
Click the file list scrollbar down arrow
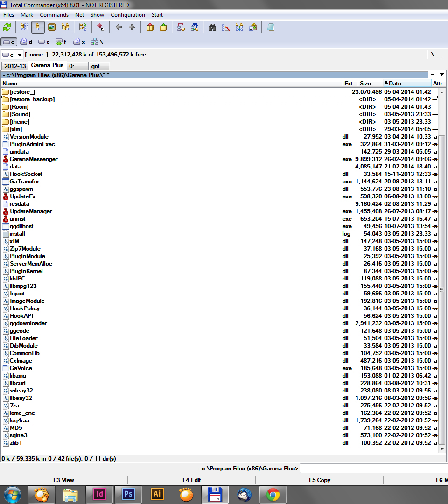click(442, 449)
